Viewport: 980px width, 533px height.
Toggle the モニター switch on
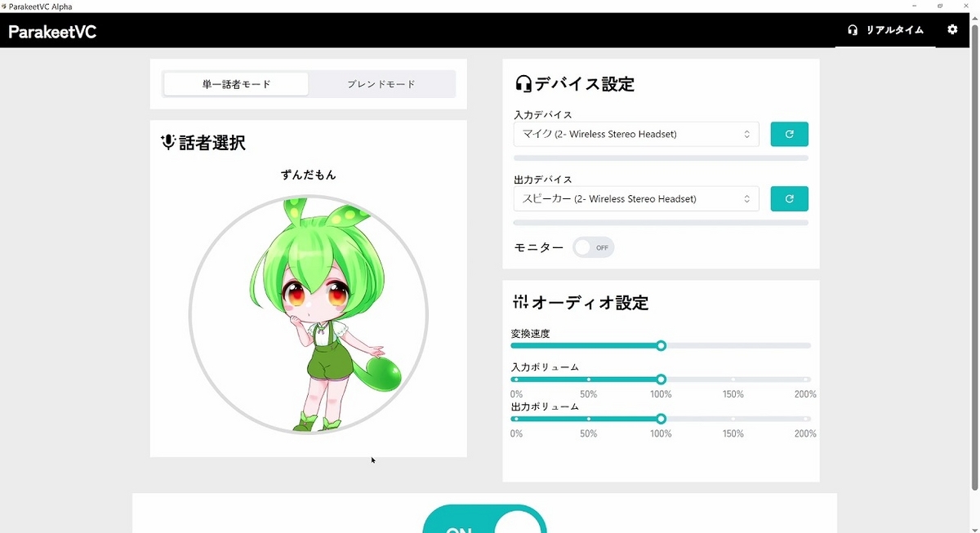[593, 247]
